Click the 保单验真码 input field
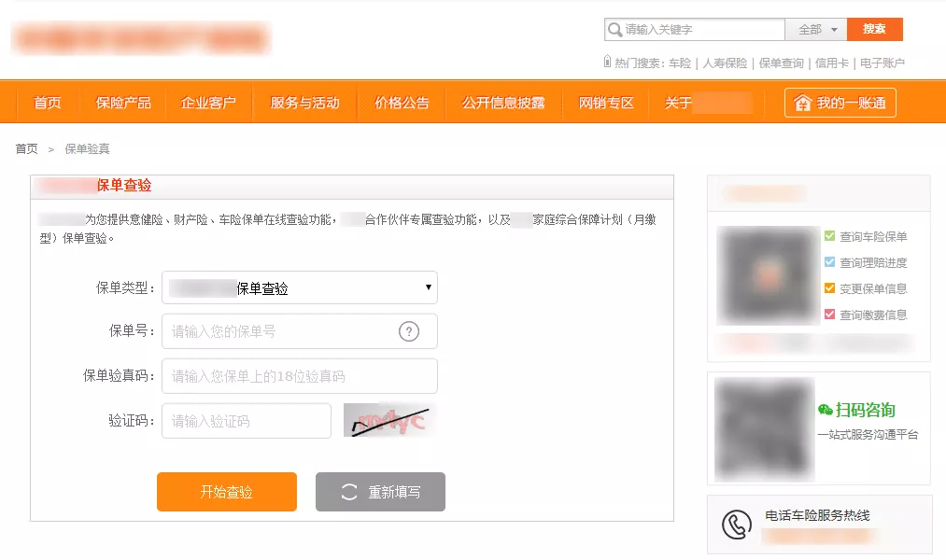Image resolution: width=946 pixels, height=560 pixels. (x=299, y=376)
